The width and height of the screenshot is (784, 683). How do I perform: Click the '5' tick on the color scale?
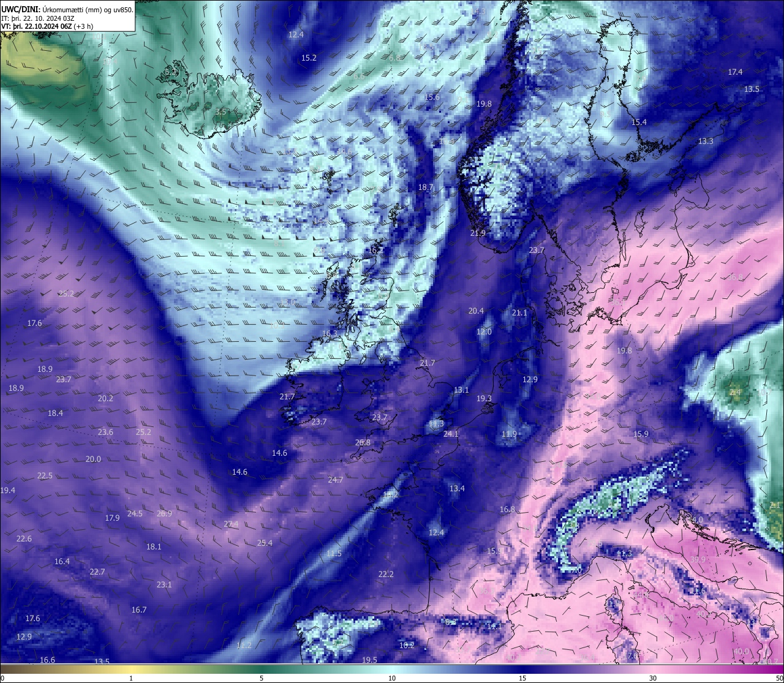pyautogui.click(x=262, y=678)
